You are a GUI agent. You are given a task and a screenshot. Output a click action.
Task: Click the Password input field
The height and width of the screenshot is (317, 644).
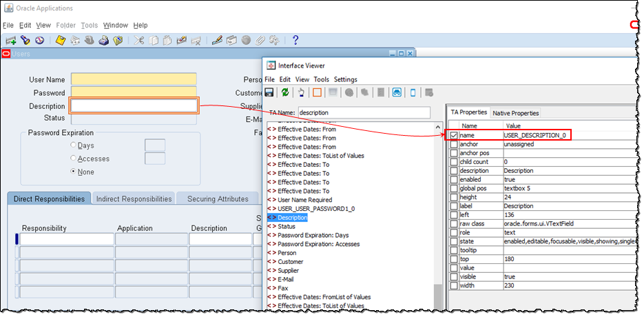134,92
